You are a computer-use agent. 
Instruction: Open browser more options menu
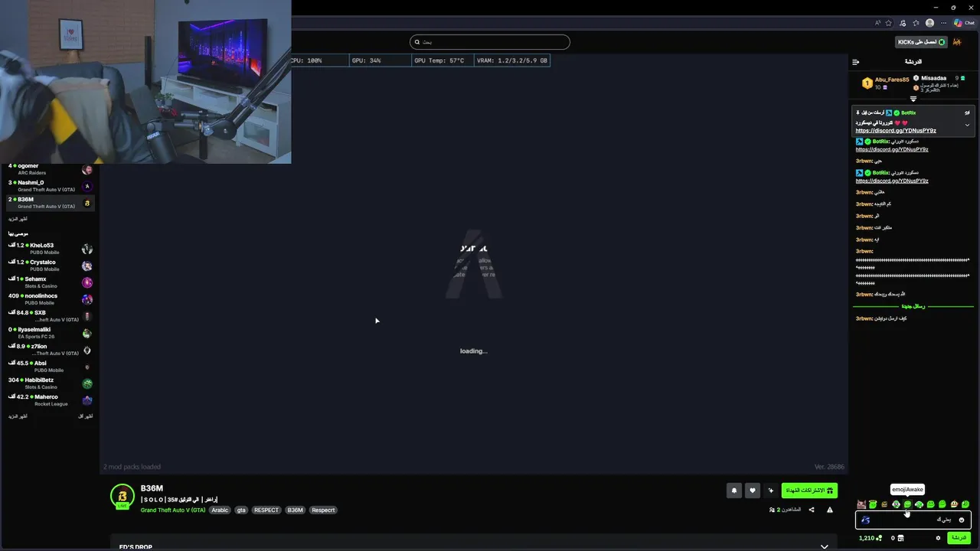click(x=943, y=23)
